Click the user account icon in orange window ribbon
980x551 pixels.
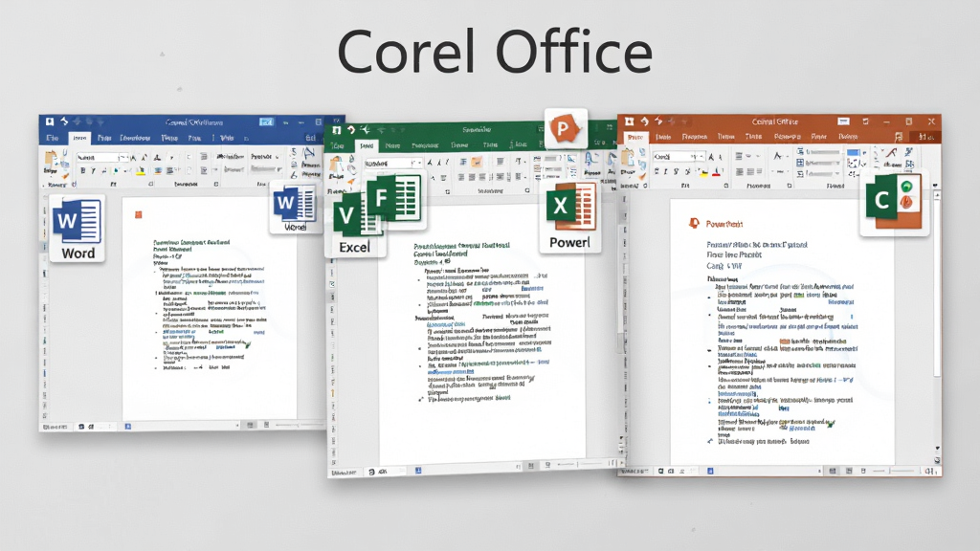899,137
